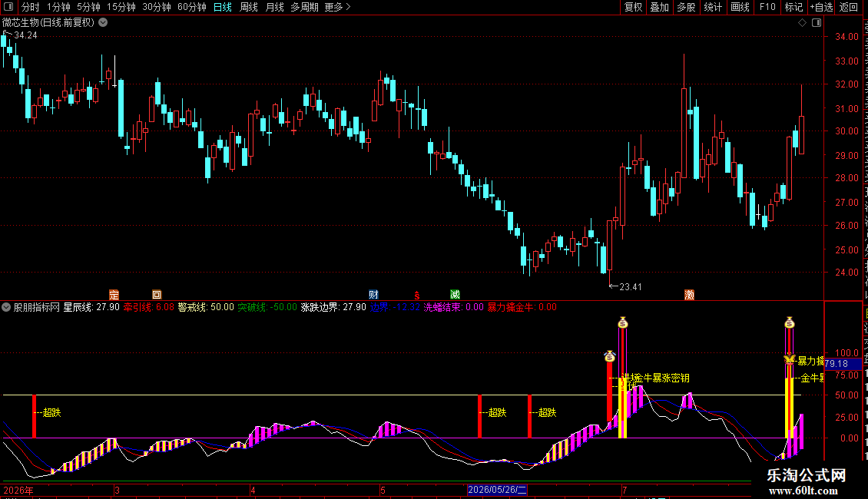
Task: Click the 多股 multi-stock button
Action: coord(687,7)
